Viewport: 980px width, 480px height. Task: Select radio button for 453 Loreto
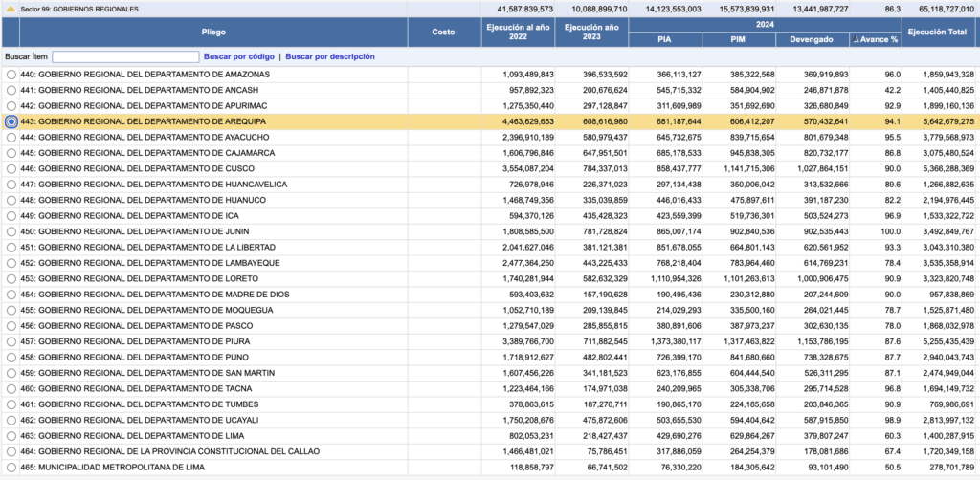coord(11,278)
